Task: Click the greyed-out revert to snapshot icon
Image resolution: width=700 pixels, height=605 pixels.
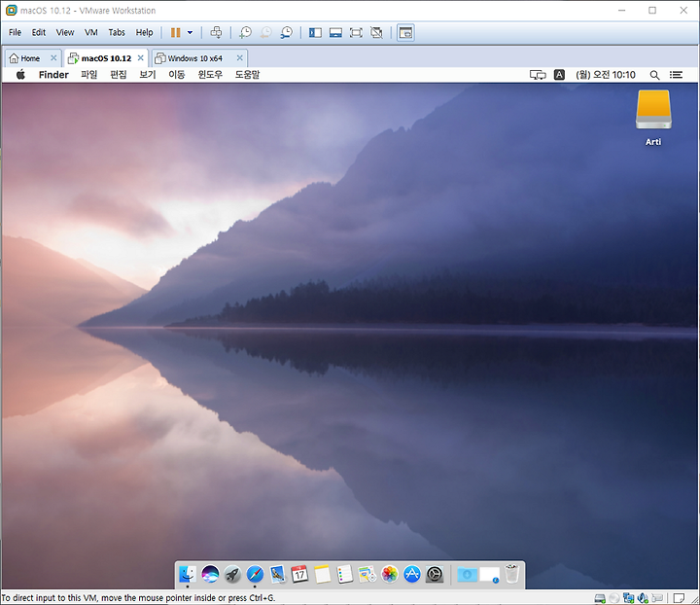Action: click(x=265, y=33)
